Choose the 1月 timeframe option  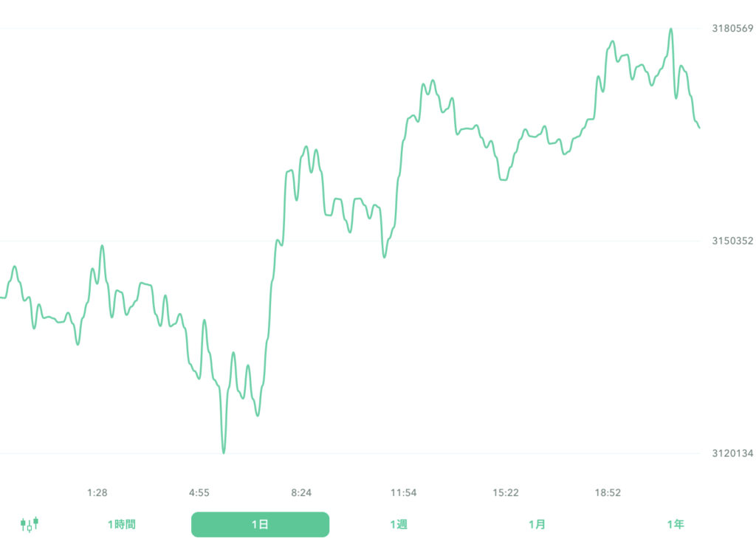(x=537, y=525)
